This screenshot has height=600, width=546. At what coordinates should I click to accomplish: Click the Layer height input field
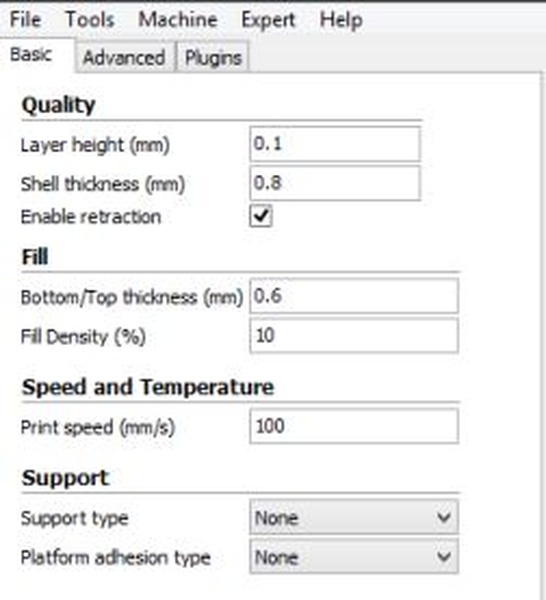pyautogui.click(x=335, y=144)
